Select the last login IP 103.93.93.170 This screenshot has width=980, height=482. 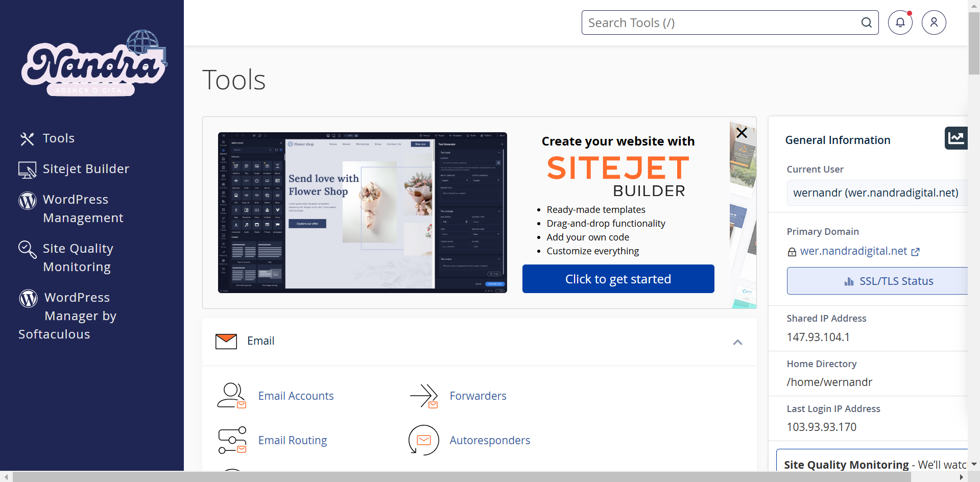(x=821, y=427)
